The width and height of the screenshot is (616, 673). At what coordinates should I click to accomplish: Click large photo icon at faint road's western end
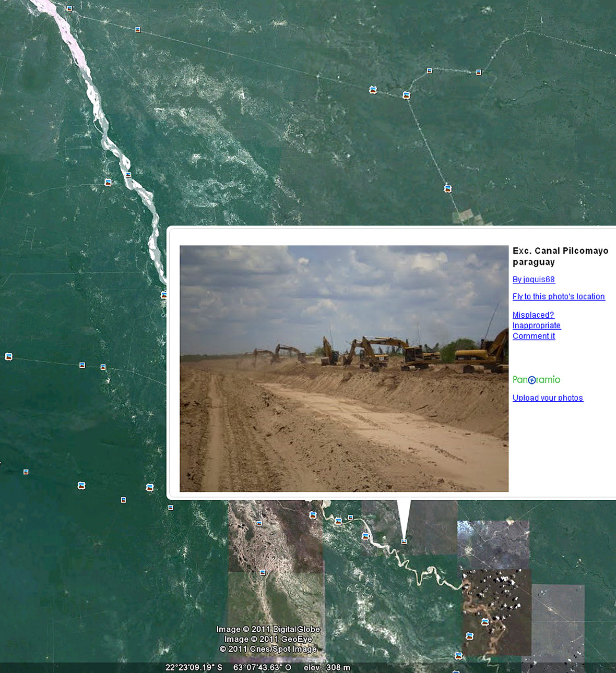[8, 357]
